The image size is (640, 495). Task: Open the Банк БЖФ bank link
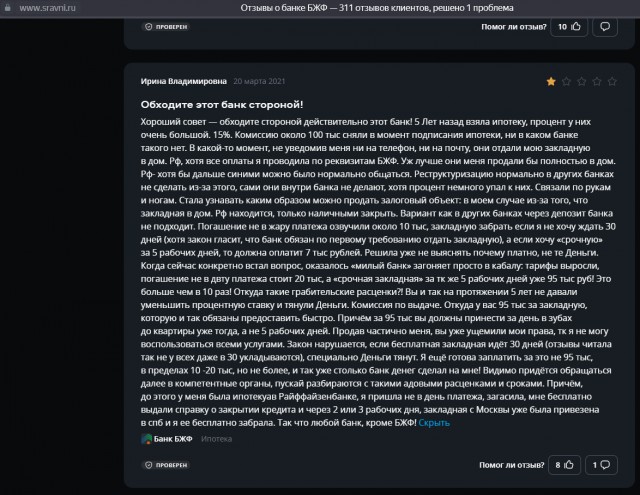click(173, 439)
